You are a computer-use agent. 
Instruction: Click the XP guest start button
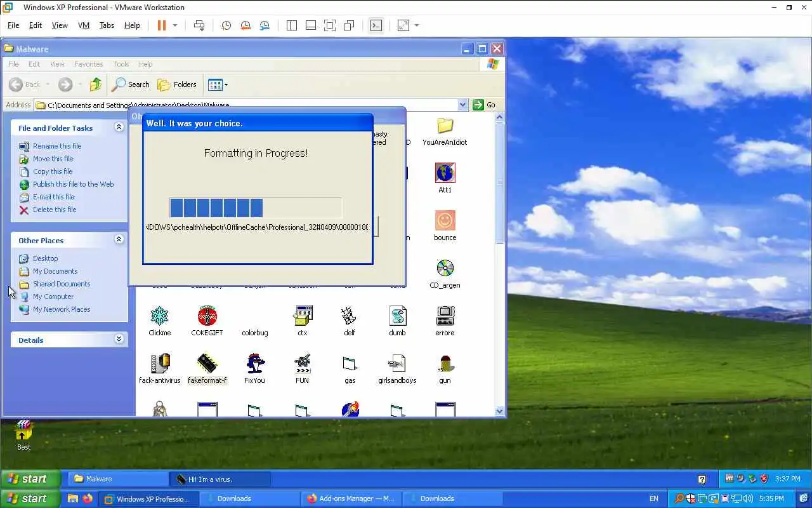coord(30,479)
